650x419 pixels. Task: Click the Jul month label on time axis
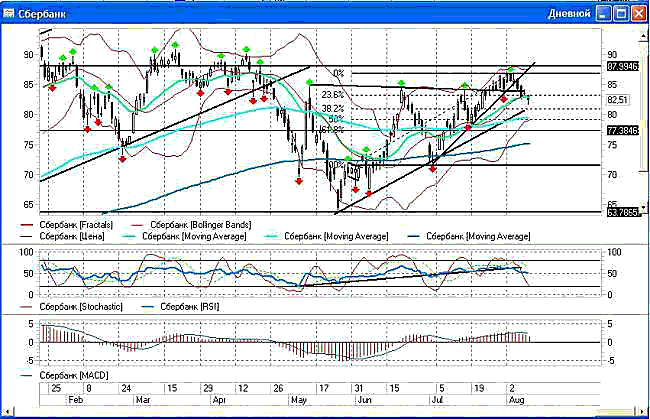click(437, 400)
